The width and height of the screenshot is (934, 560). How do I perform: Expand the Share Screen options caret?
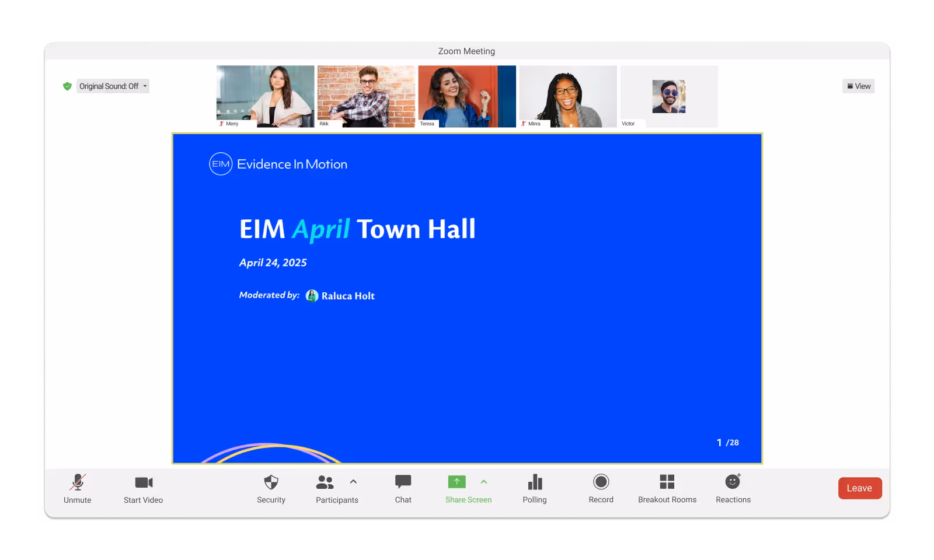tap(484, 482)
